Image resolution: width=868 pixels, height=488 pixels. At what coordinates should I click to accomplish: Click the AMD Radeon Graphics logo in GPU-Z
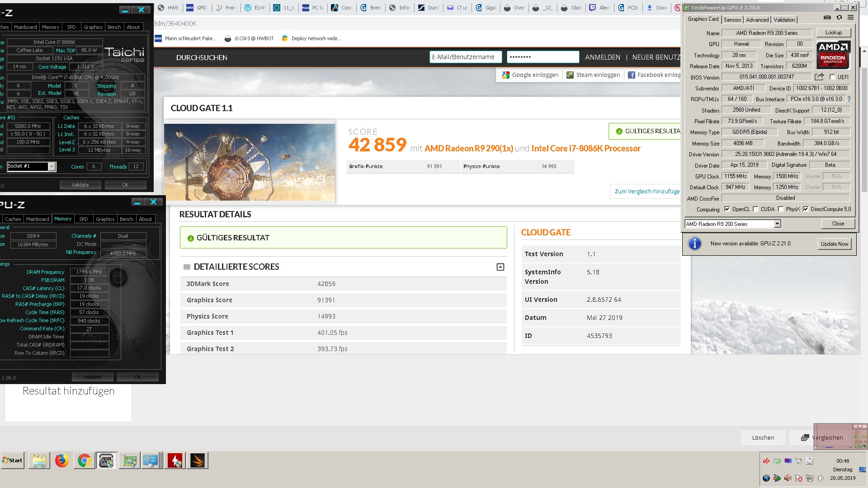[833, 54]
